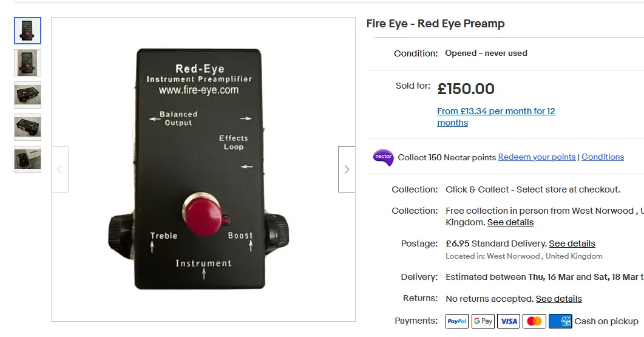Click the Mastercard payment icon
The width and height of the screenshot is (644, 337).
coord(534,321)
